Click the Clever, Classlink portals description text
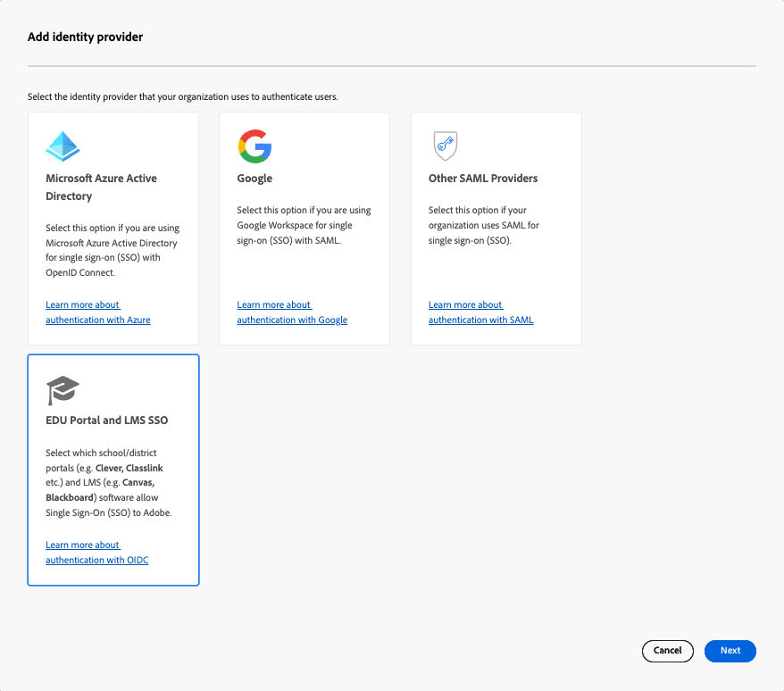 109,482
